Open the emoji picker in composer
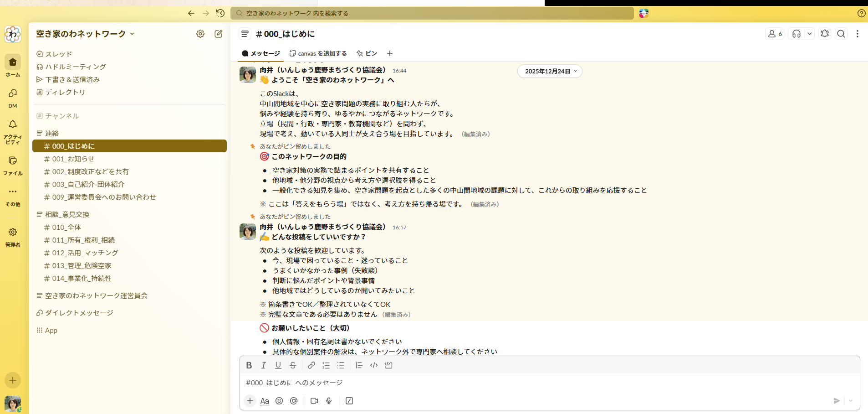868x414 pixels. click(279, 401)
